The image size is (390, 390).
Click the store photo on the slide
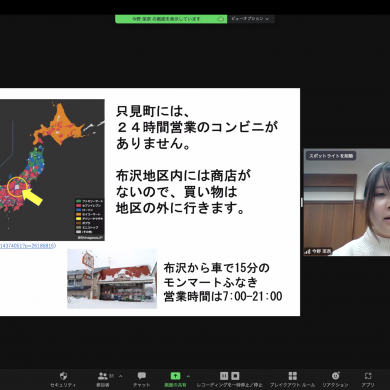(x=112, y=279)
